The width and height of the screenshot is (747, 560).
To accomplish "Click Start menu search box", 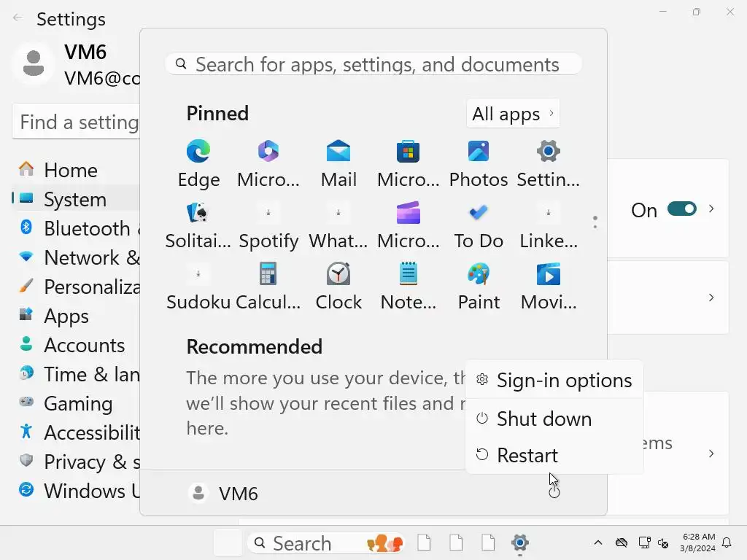I will click(373, 64).
